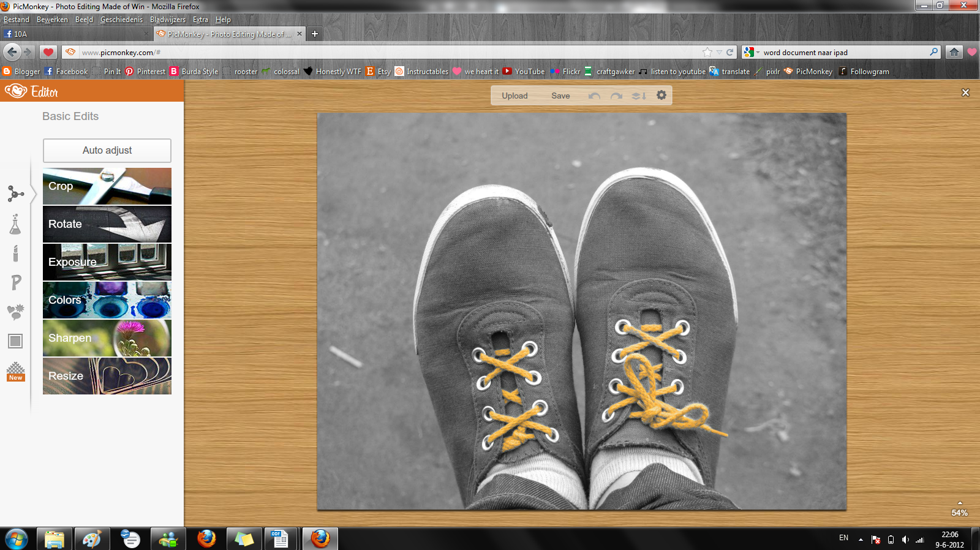Reload the page
This screenshot has height=550, width=980.
729,53
